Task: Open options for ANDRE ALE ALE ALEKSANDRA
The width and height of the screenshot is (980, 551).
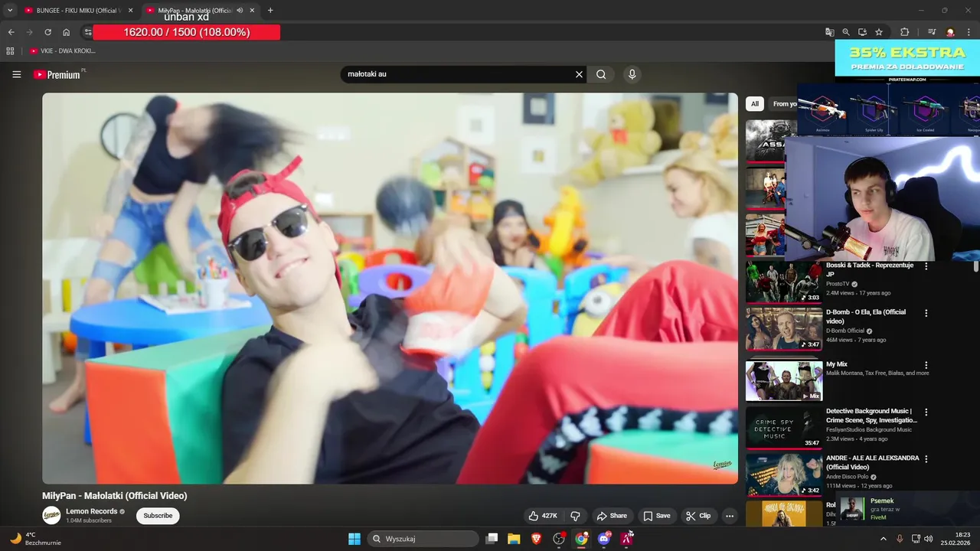Action: point(926,459)
